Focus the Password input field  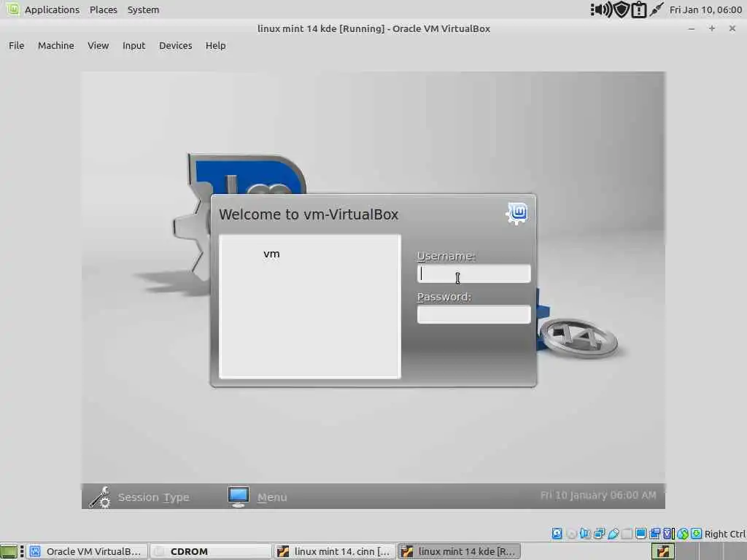[474, 314]
